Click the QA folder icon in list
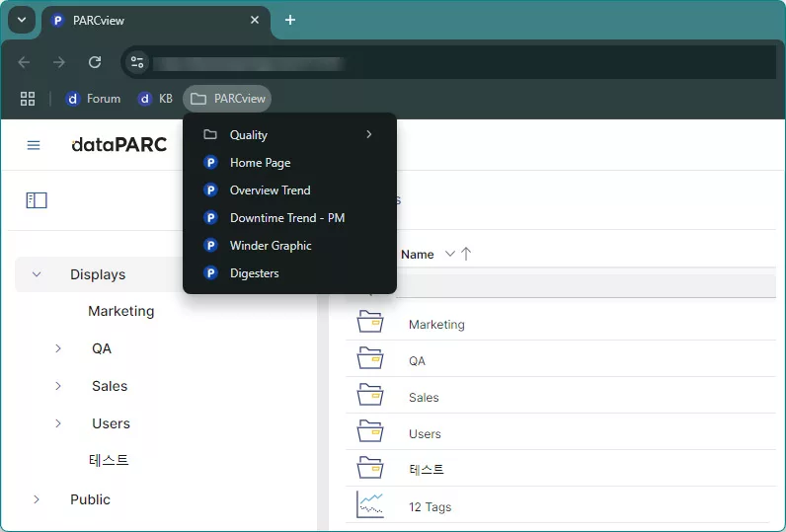The height and width of the screenshot is (532, 786). tap(370, 358)
